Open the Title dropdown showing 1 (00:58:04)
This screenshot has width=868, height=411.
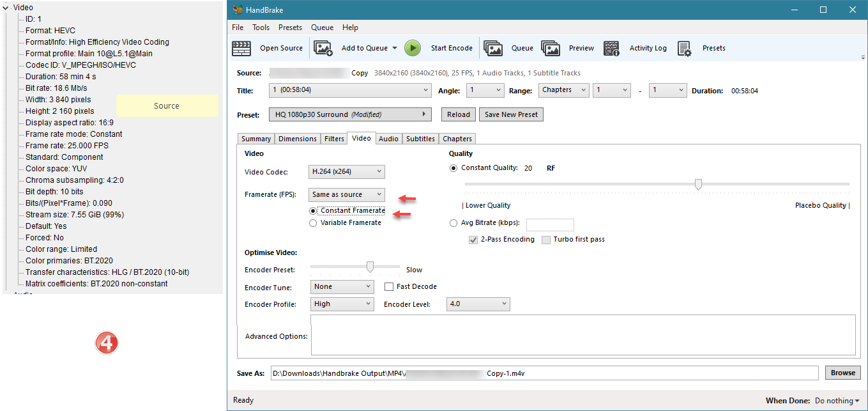(350, 90)
